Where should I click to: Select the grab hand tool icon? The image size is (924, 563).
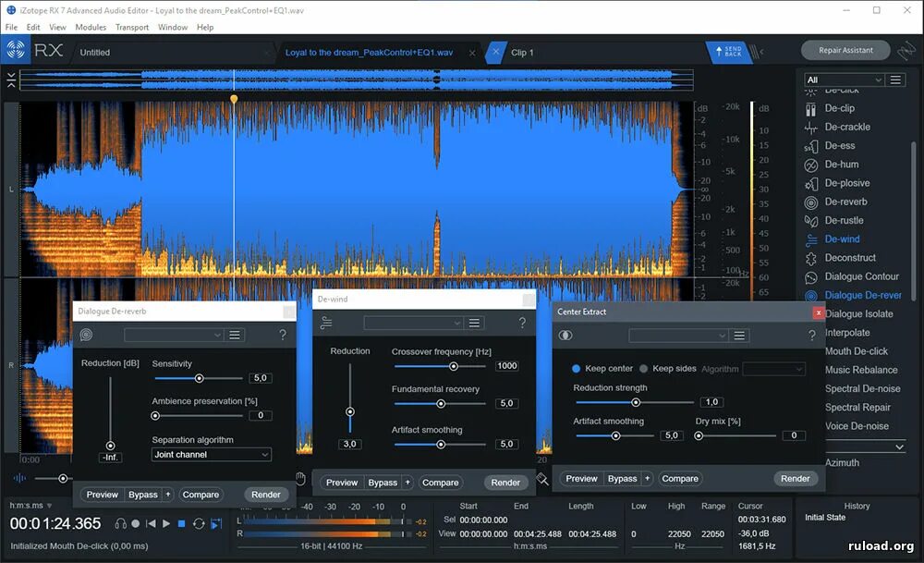click(x=300, y=479)
